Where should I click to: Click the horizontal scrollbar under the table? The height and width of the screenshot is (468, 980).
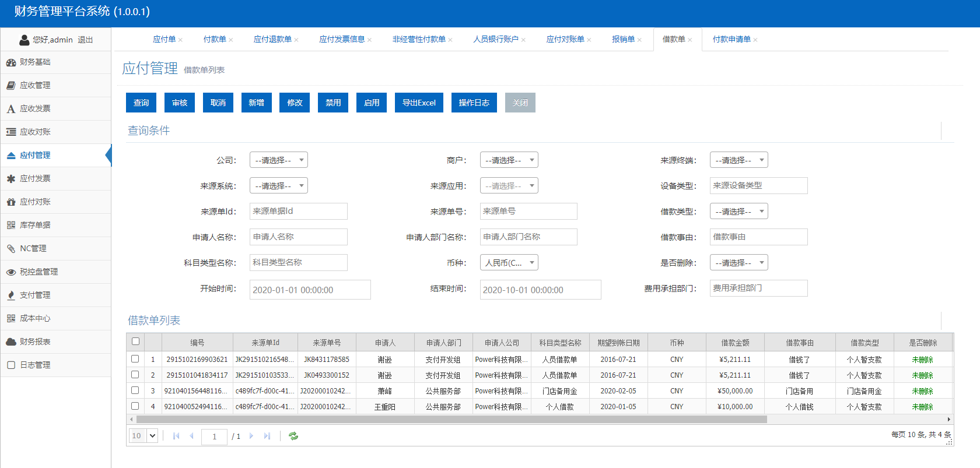pos(452,420)
